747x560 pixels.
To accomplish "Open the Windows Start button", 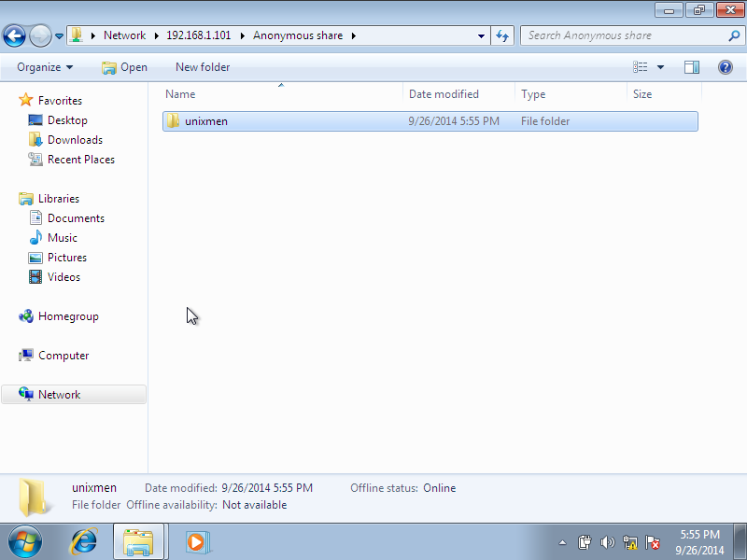I will (x=24, y=542).
